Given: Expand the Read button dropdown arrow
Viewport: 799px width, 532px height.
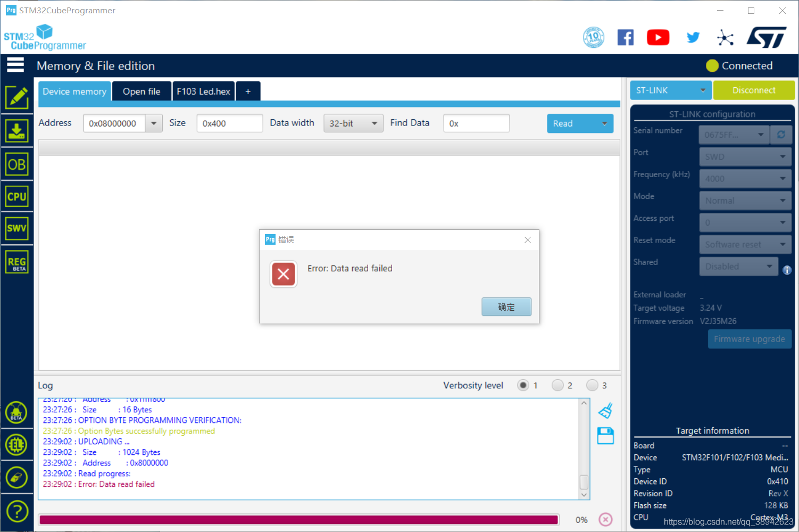Looking at the screenshot, I should [604, 123].
